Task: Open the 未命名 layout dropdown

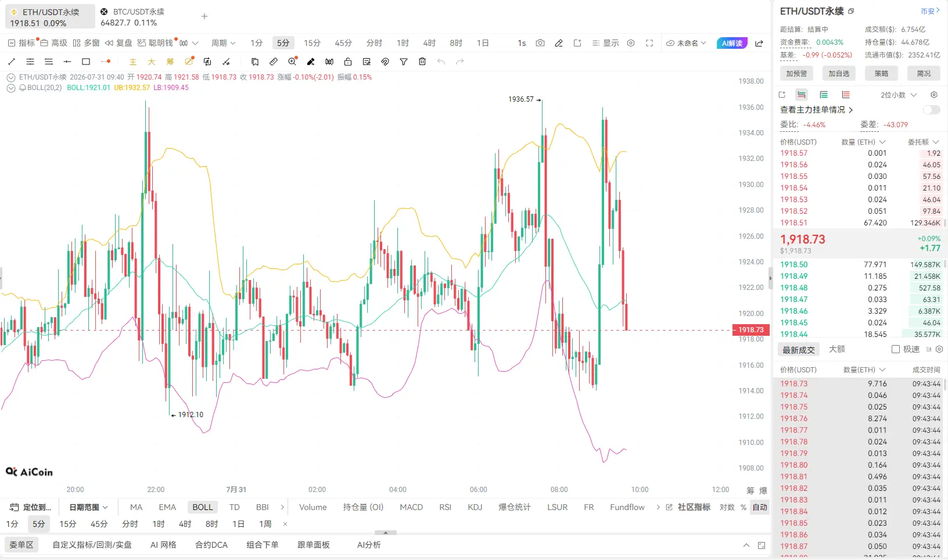Action: point(686,43)
